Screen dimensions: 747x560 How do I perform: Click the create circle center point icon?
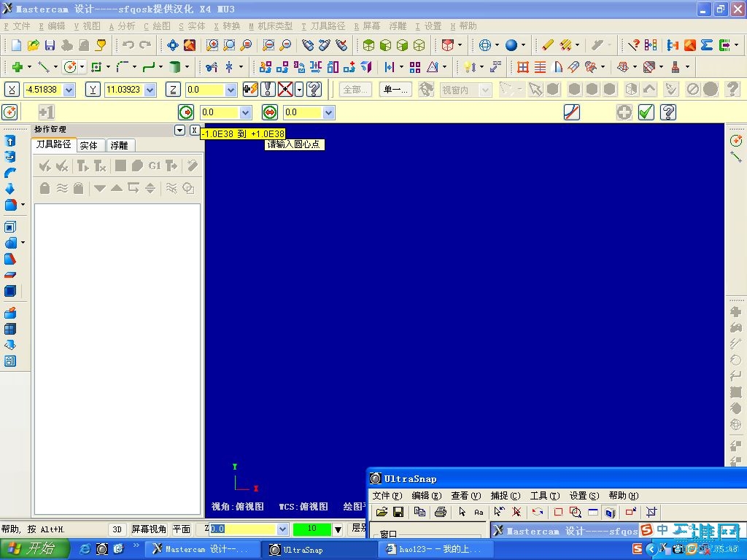point(70,67)
